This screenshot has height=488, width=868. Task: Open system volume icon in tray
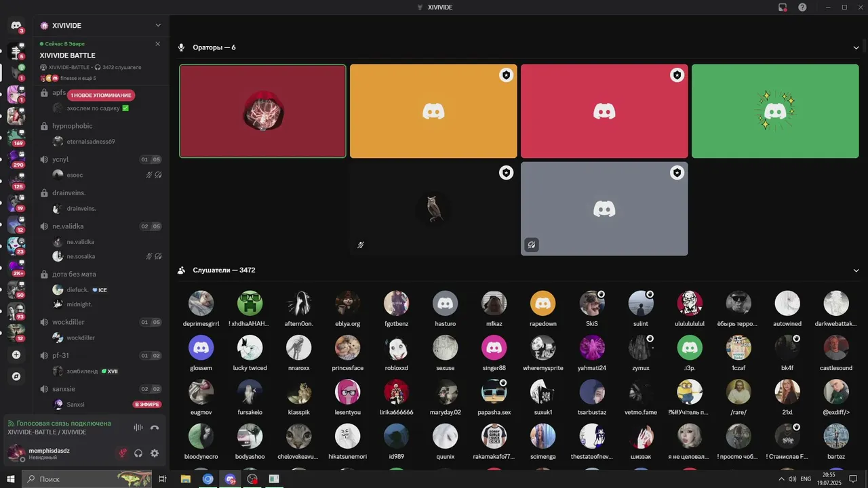(792, 479)
